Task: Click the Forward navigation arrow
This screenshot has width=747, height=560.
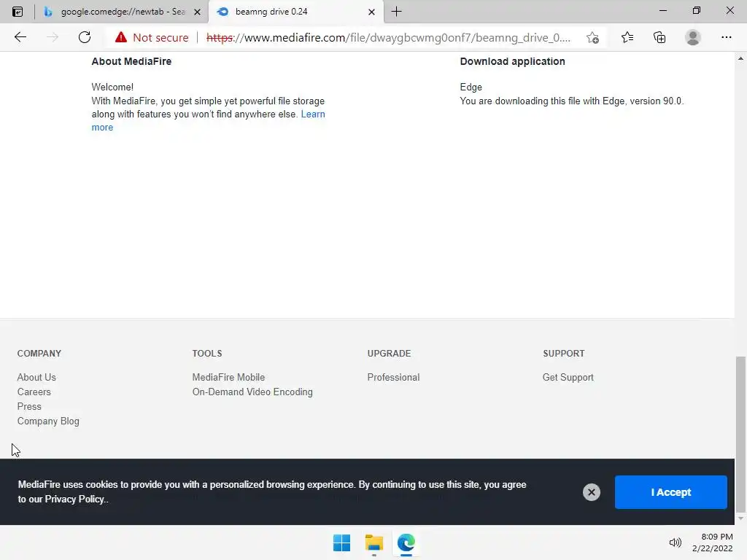Action: [52, 37]
